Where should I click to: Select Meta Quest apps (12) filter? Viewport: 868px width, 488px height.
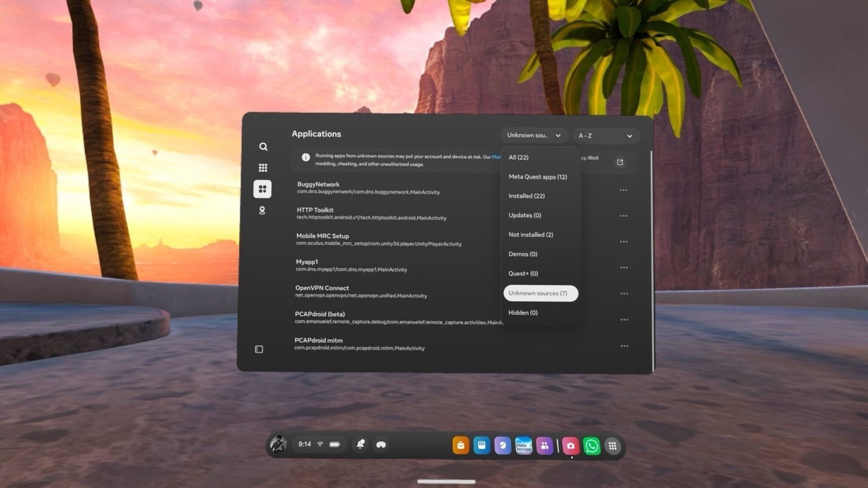pos(538,177)
